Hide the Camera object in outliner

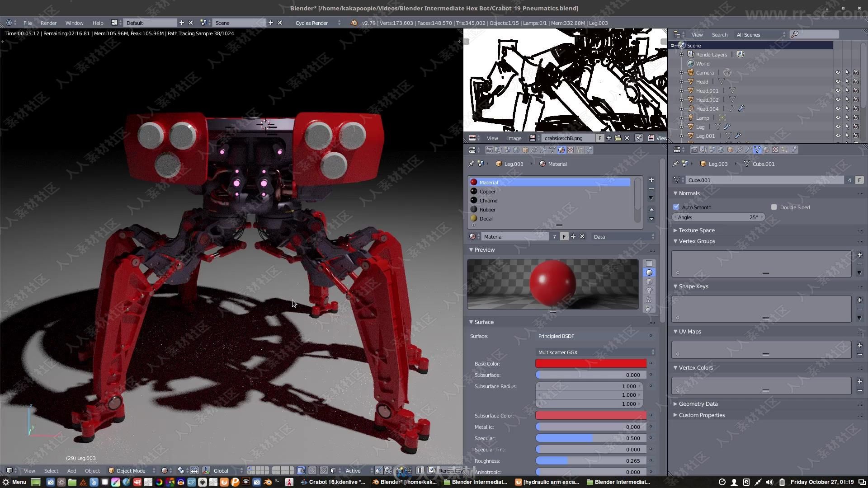tap(839, 72)
